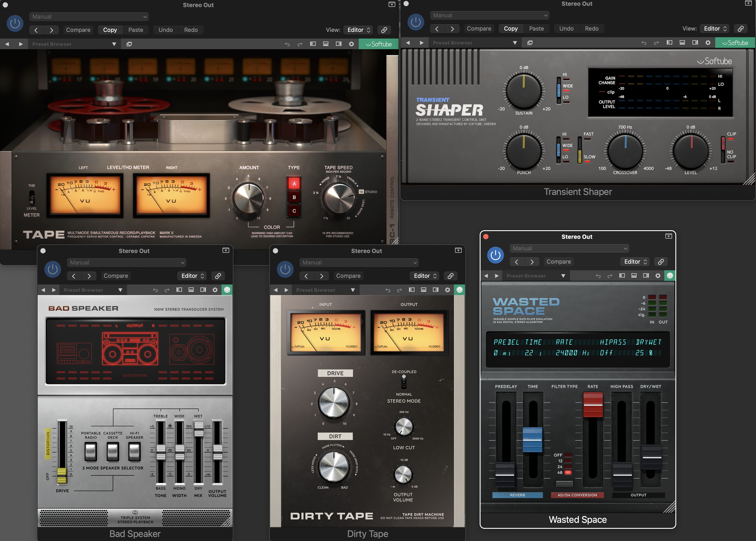Click link icon in Wasted Space header
The height and width of the screenshot is (541, 756).
[x=661, y=262]
